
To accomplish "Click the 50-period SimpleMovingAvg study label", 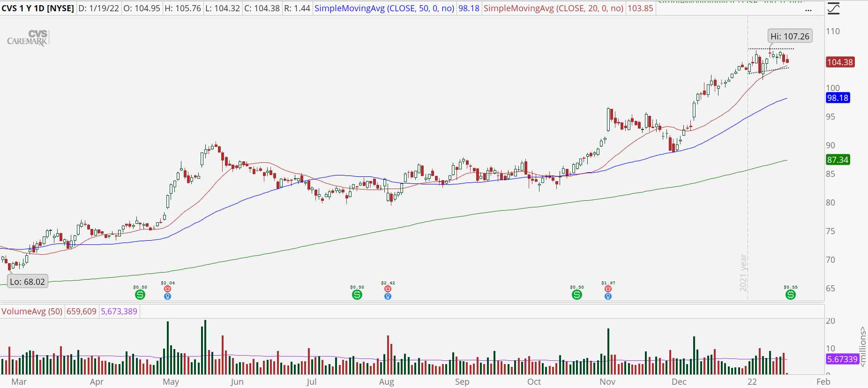I will pos(384,8).
